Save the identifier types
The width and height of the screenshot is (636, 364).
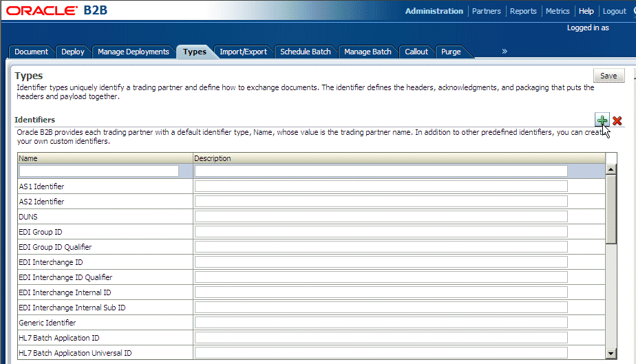click(608, 76)
